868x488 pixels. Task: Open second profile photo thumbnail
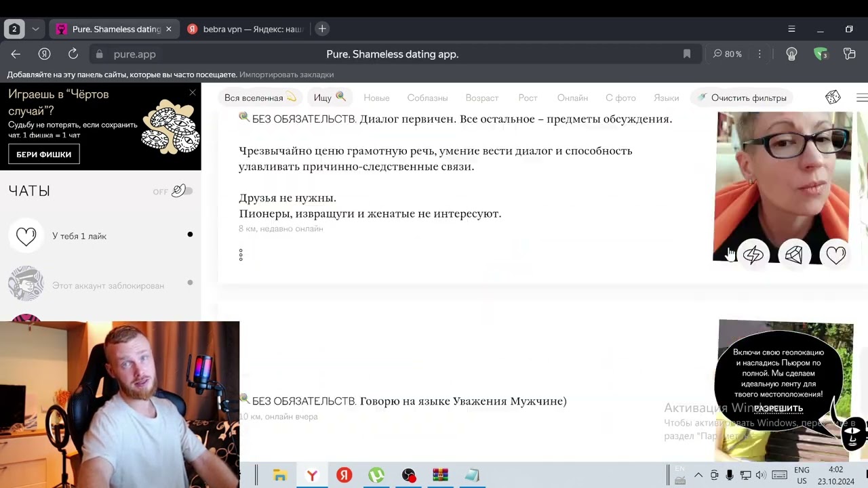[786, 390]
